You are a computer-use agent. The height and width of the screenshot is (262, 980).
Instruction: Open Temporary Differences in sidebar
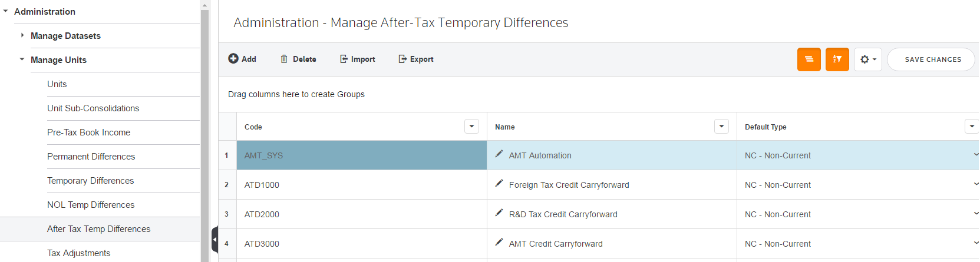[90, 181]
